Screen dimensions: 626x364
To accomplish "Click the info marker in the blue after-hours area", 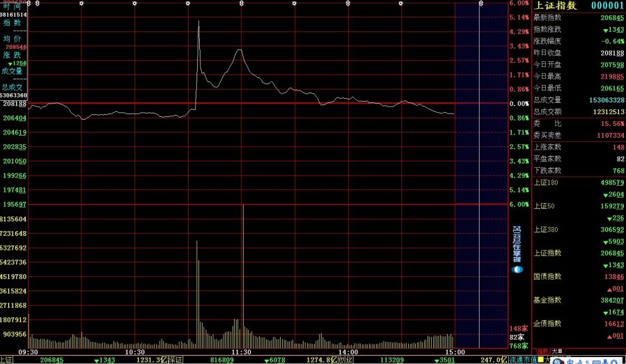I will pos(480,3).
